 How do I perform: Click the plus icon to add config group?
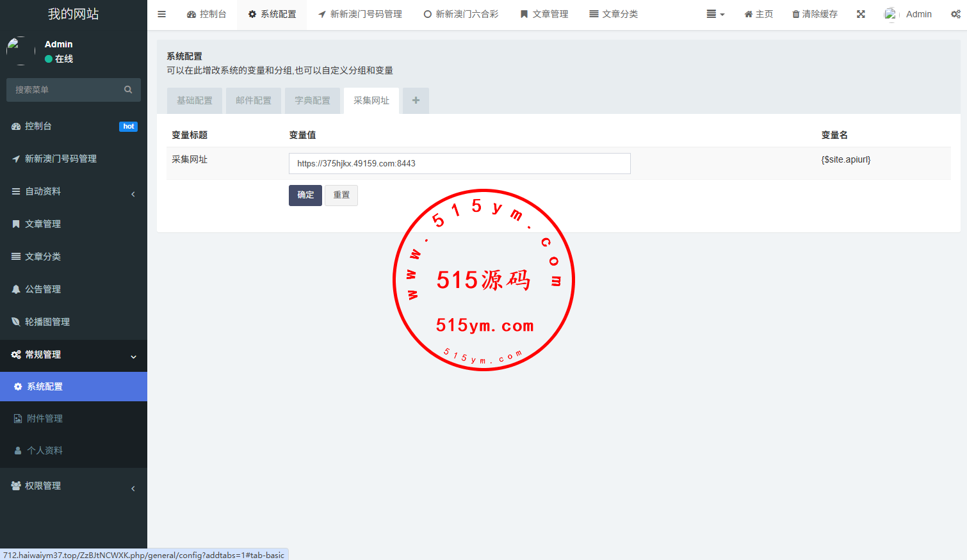416,100
